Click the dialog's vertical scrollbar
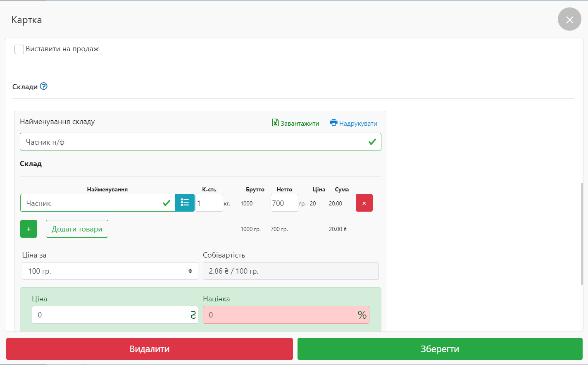The width and height of the screenshot is (588, 365). point(582,234)
